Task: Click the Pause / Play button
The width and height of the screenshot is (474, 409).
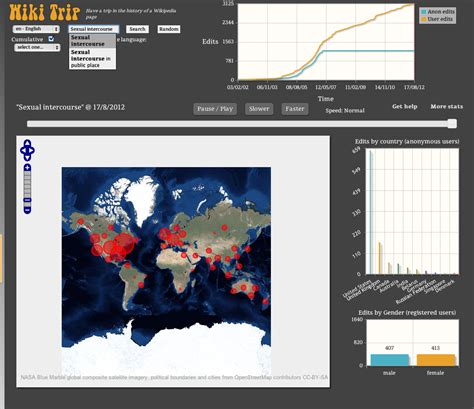Action: click(215, 109)
